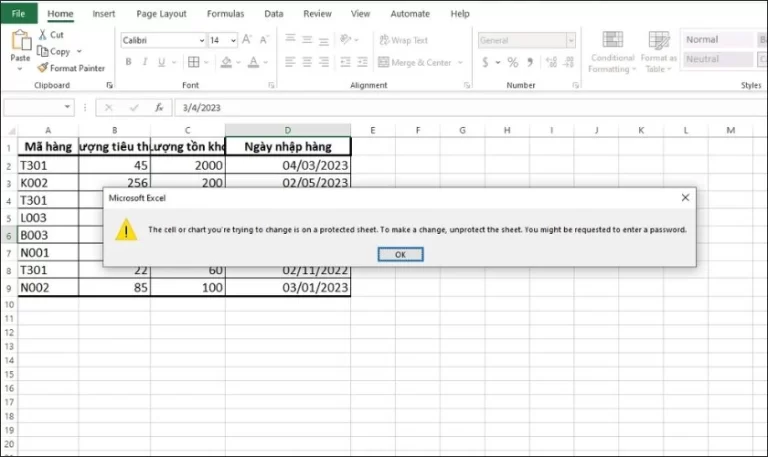
Task: Expand the Paste options arrow
Action: (x=20, y=69)
